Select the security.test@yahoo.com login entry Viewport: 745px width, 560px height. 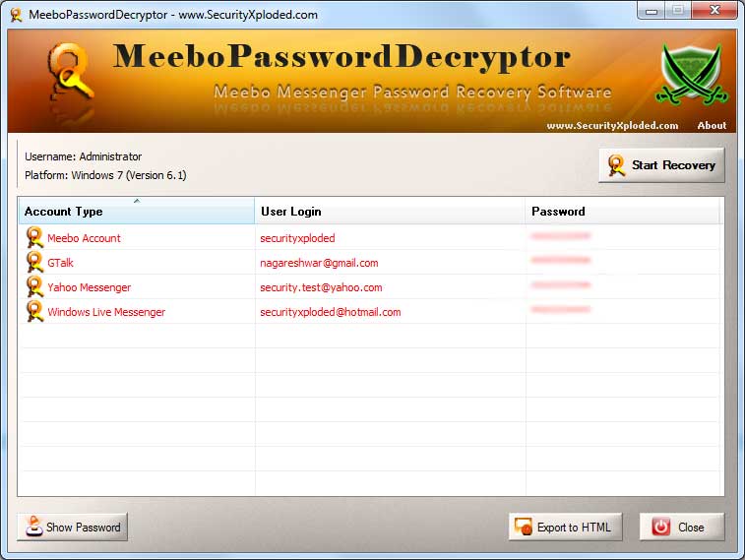tap(321, 287)
